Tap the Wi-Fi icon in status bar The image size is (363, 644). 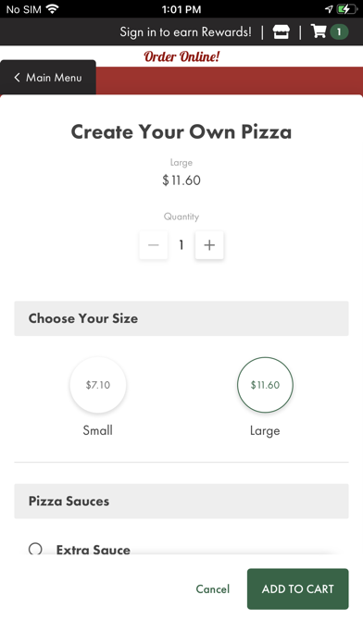pos(52,8)
